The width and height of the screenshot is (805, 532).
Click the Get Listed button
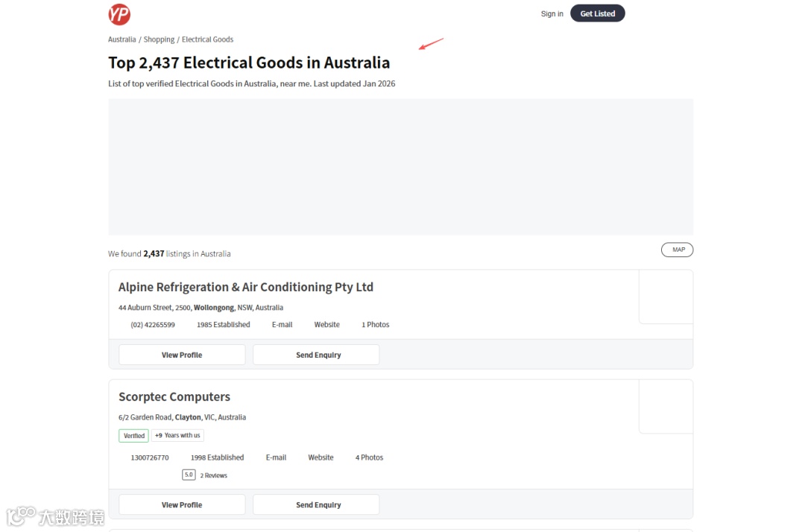coord(598,13)
